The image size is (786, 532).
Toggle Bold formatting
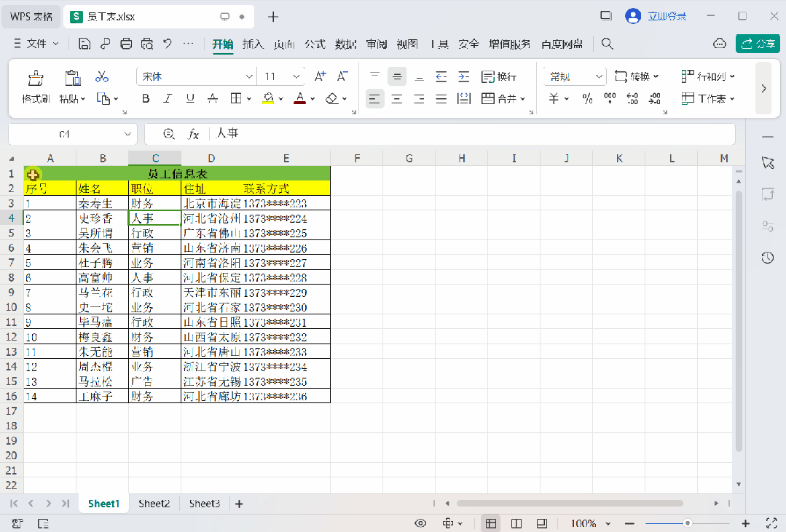click(146, 99)
